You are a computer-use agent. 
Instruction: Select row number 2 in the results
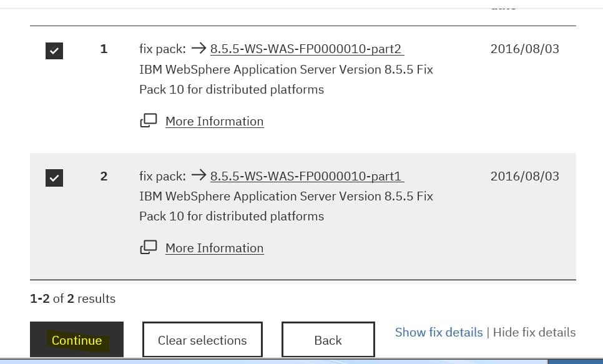(104, 176)
